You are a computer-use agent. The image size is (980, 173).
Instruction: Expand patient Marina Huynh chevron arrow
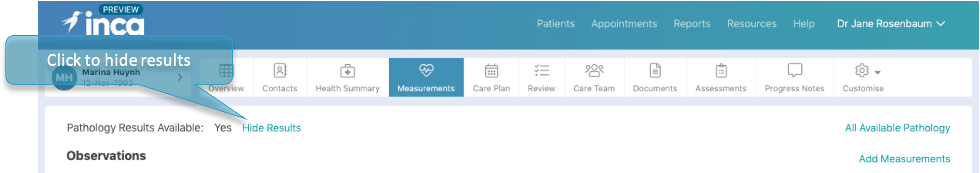pyautogui.click(x=180, y=77)
